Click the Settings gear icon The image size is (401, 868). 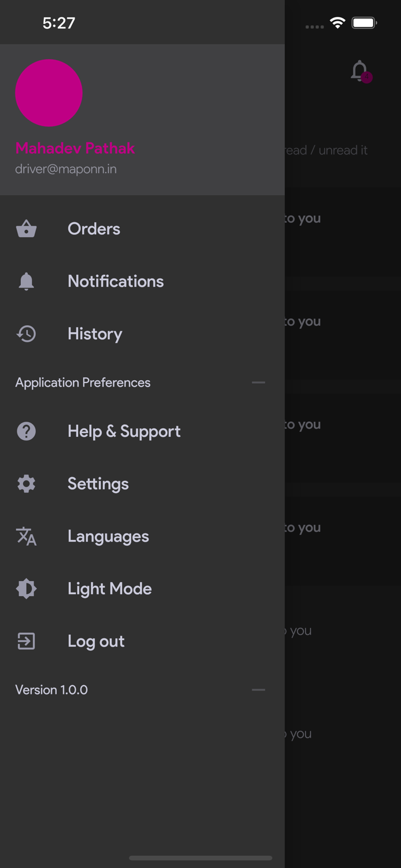(x=26, y=484)
